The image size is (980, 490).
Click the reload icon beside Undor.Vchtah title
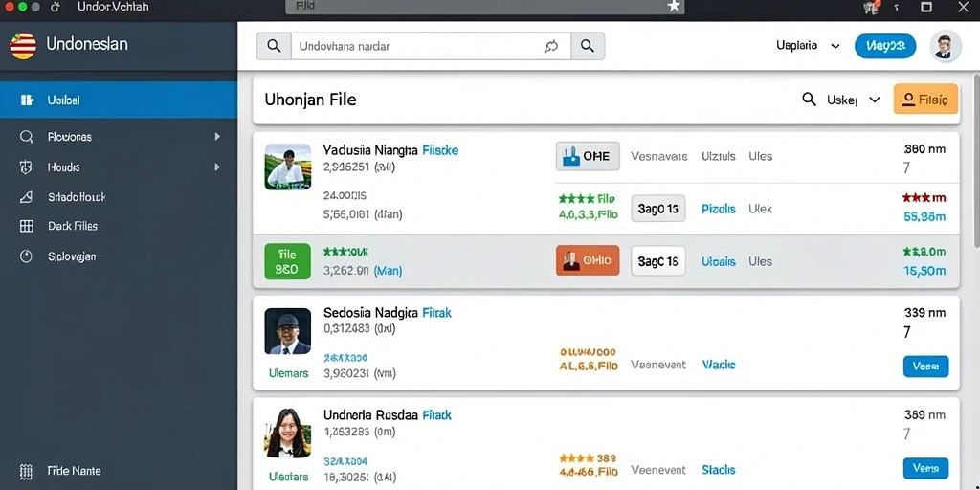click(55, 7)
